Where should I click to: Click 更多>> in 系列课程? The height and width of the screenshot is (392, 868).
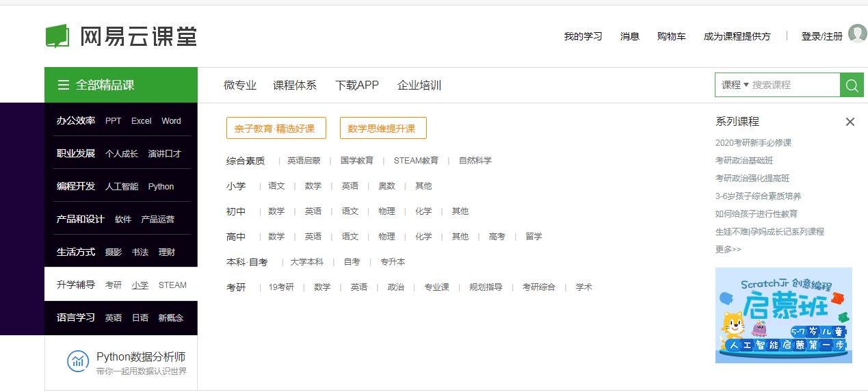[x=728, y=250]
